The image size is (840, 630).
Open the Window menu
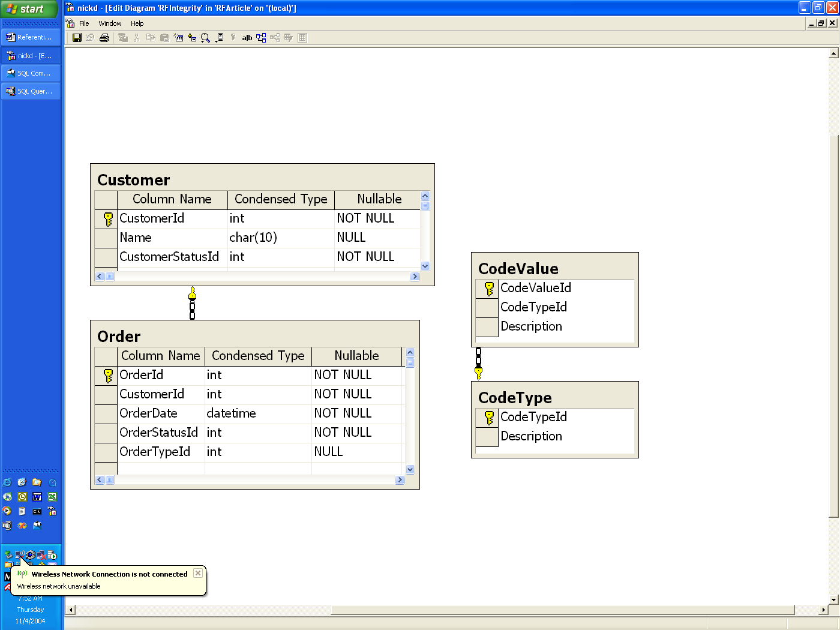pyautogui.click(x=110, y=23)
